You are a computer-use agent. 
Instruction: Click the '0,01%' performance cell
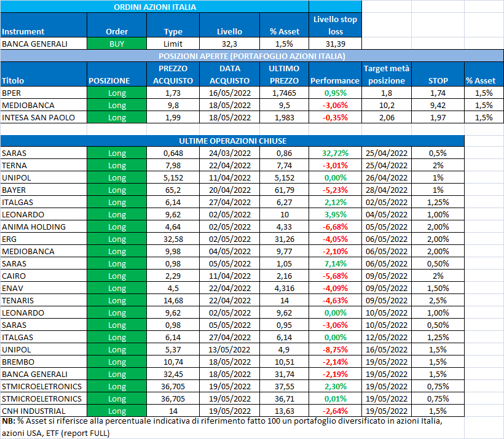point(335,398)
